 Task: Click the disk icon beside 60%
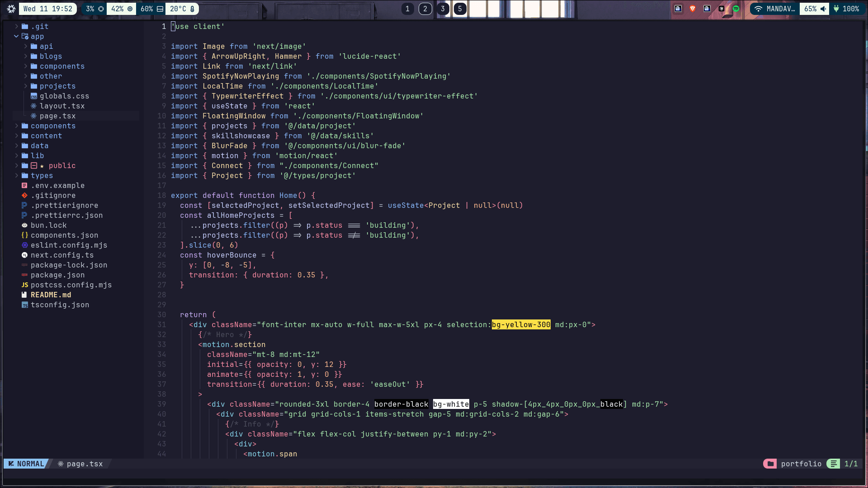pos(160,9)
